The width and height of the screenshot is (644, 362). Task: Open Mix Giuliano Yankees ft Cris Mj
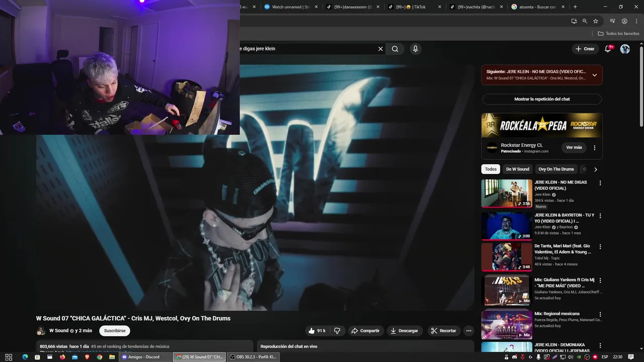507,290
